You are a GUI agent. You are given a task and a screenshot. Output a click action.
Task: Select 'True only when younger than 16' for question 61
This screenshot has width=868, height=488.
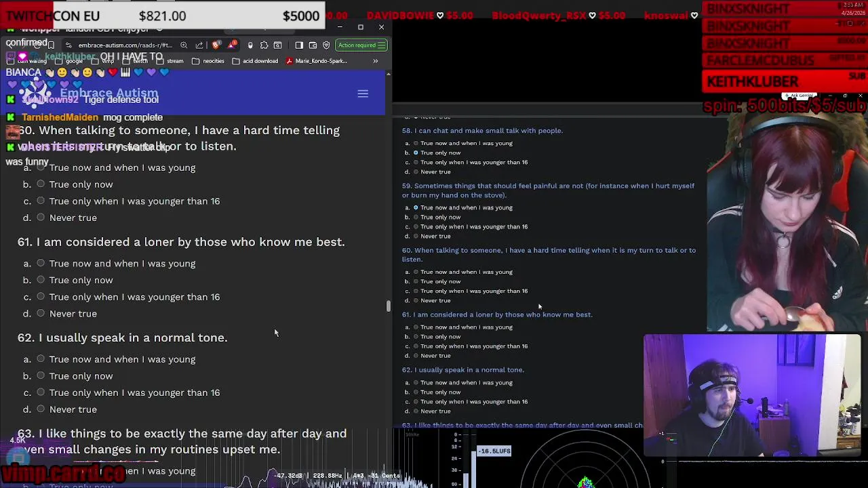41,296
